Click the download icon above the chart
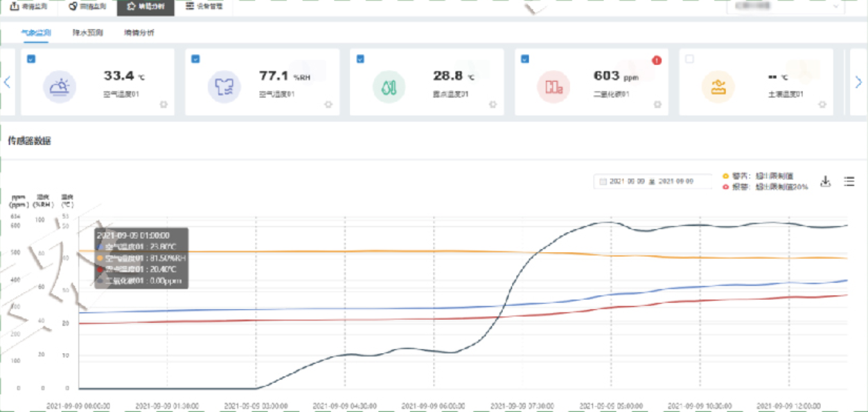The image size is (868, 412). [x=825, y=181]
